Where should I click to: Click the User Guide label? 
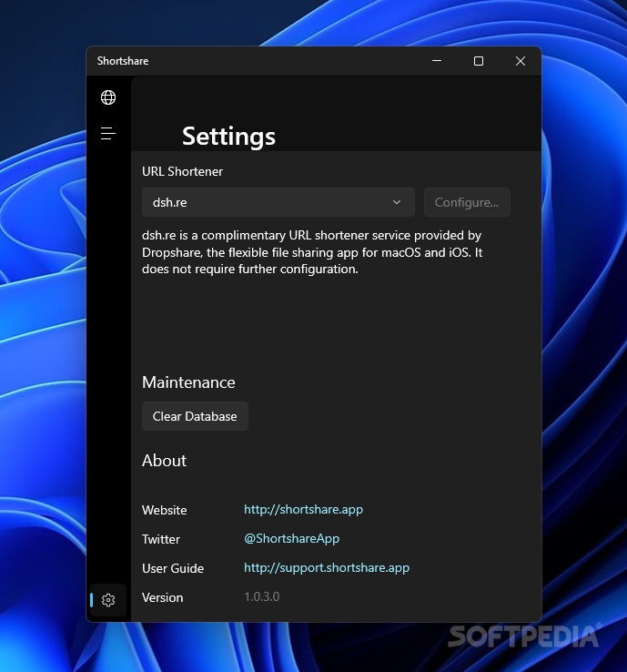[173, 568]
